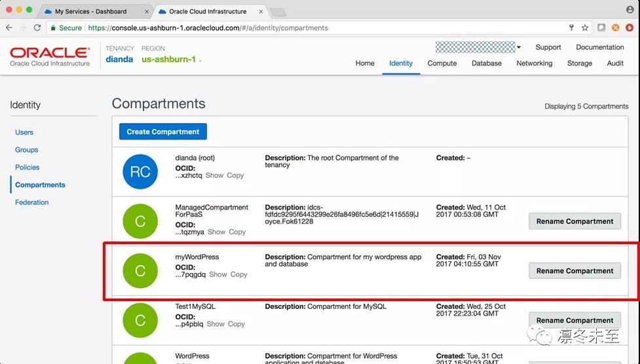Open the Compute navigation menu
Screen dimensions: 640x364
(x=442, y=64)
